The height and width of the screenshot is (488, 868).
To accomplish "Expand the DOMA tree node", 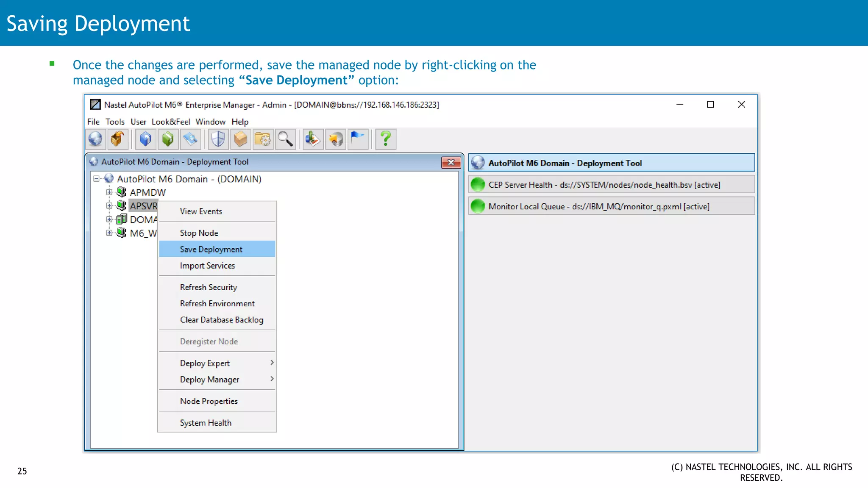I will pyautogui.click(x=109, y=219).
